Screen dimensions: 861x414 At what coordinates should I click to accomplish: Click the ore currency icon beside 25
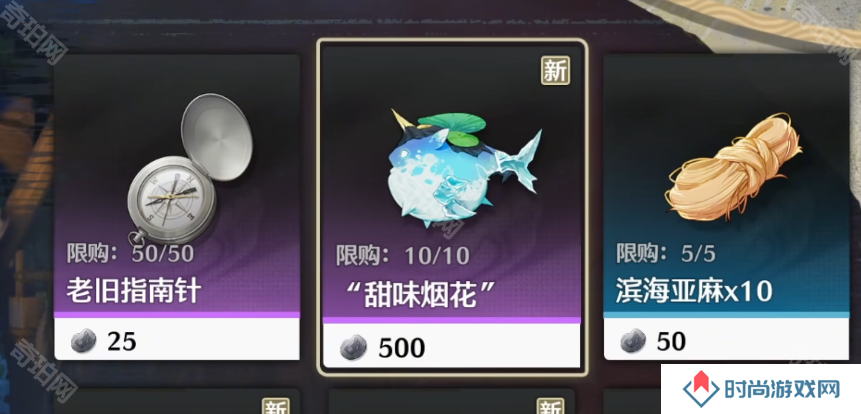pyautogui.click(x=83, y=342)
